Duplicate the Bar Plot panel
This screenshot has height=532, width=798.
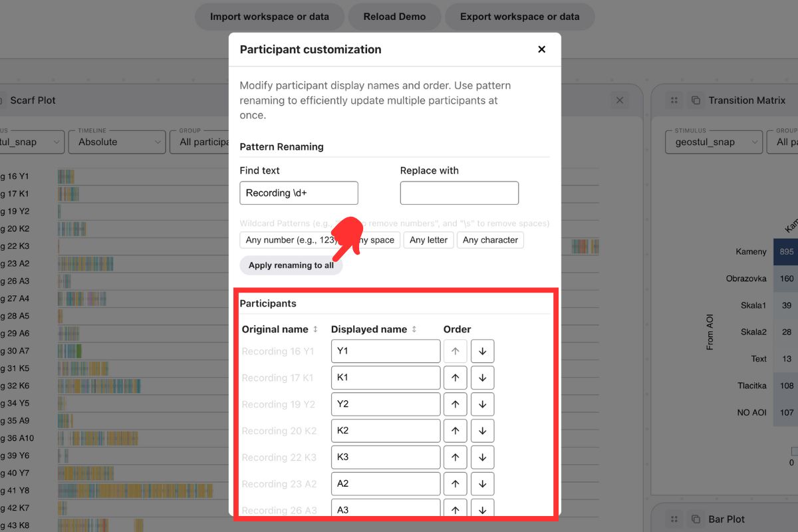pyautogui.click(x=696, y=519)
